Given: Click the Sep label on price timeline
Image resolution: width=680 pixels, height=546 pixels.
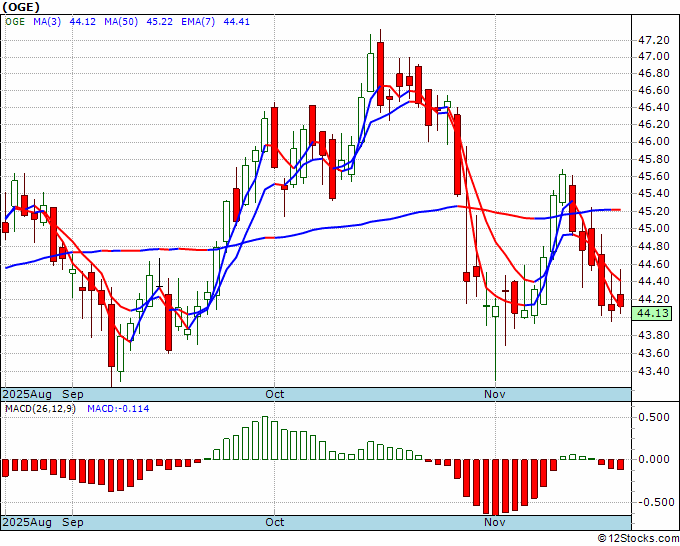Looking at the screenshot, I should coord(72,394).
